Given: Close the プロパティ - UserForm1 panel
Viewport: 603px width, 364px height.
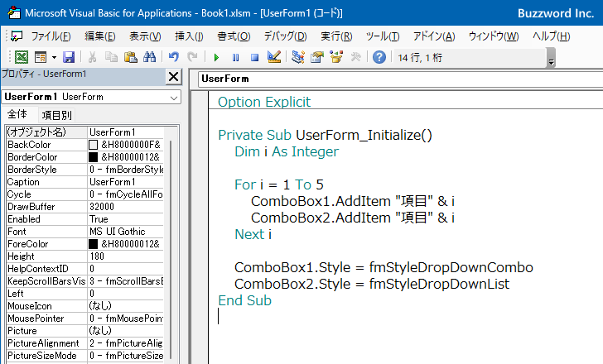Looking at the screenshot, I should click(173, 77).
